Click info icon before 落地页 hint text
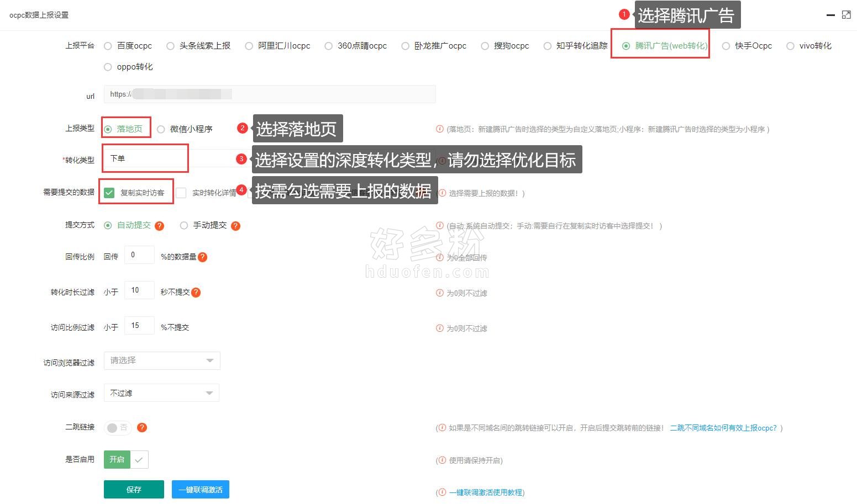This screenshot has width=857, height=504. [440, 129]
